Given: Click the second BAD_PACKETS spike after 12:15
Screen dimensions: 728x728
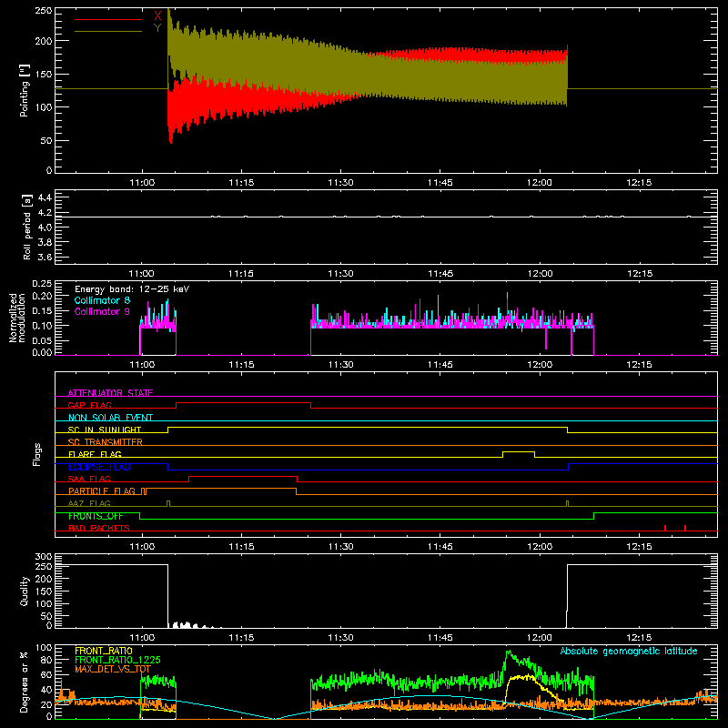Looking at the screenshot, I should coord(685,528).
